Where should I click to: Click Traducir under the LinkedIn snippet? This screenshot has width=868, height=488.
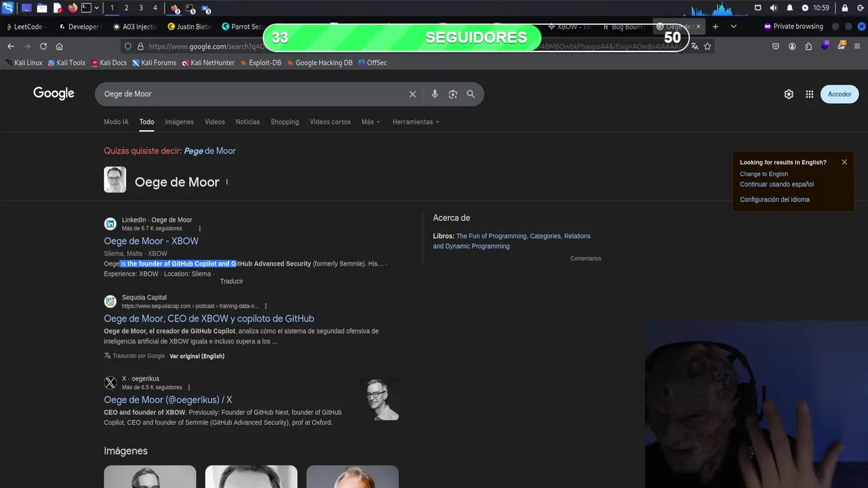231,281
